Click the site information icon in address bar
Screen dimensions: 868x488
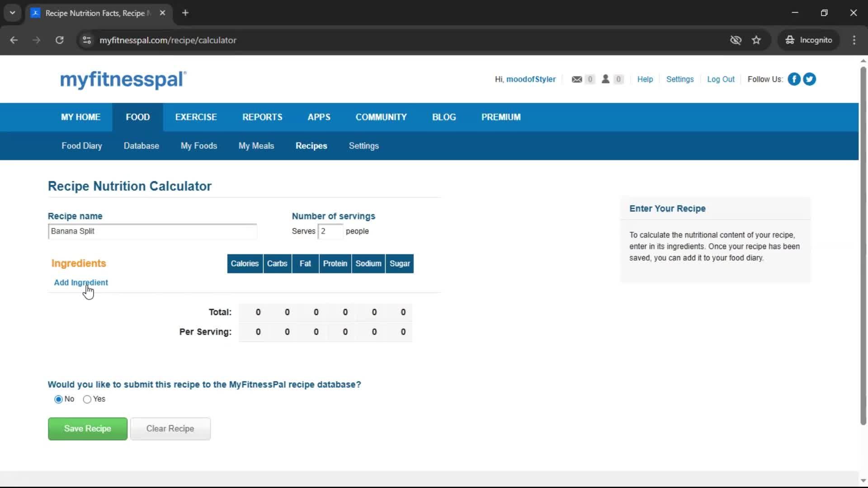click(87, 40)
